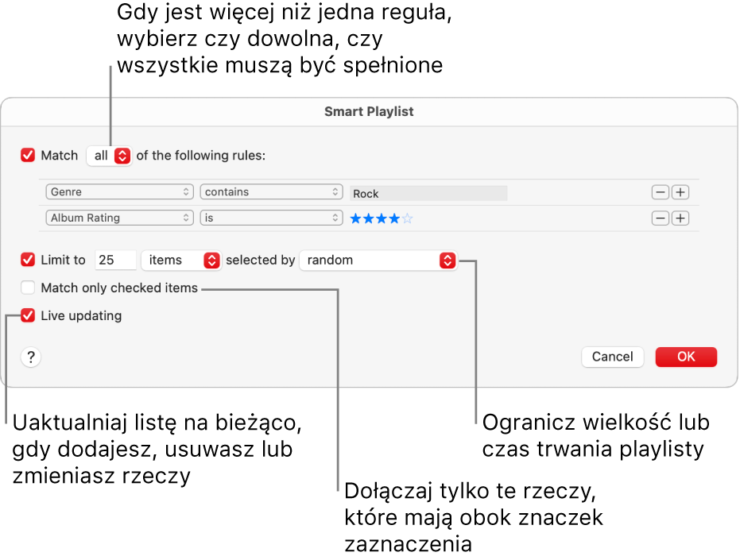Viewport: 740px width, 560px height.
Task: Click the Limit to 25 number field
Action: [115, 260]
